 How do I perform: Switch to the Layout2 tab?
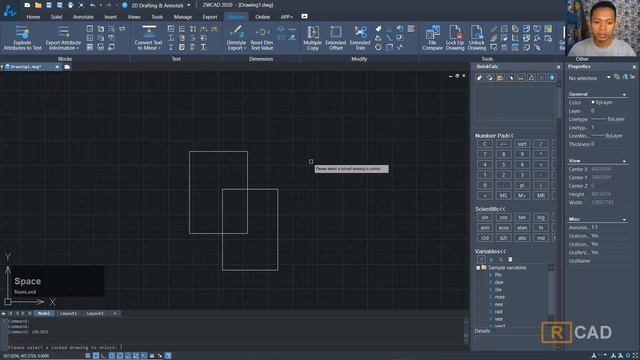pos(95,313)
